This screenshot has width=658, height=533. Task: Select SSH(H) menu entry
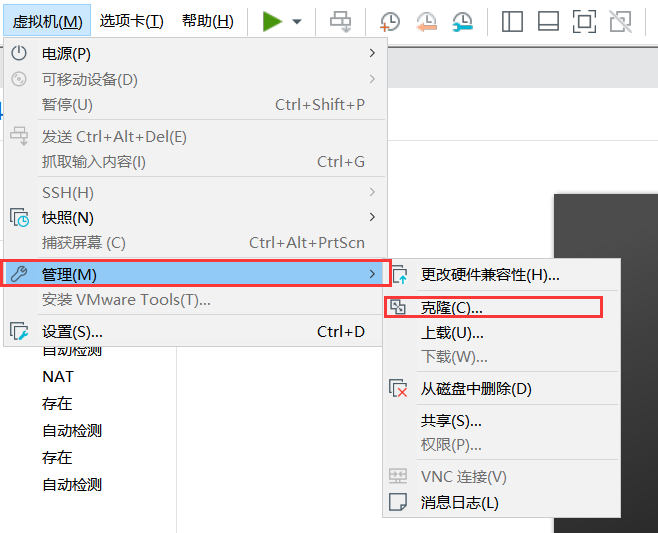click(195, 193)
